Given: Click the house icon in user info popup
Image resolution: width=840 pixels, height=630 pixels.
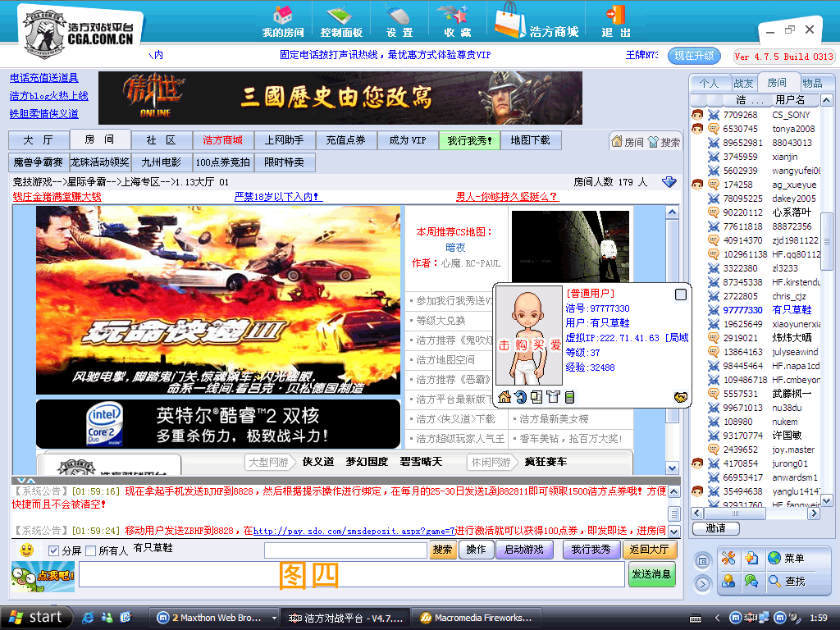Looking at the screenshot, I should 504,397.
